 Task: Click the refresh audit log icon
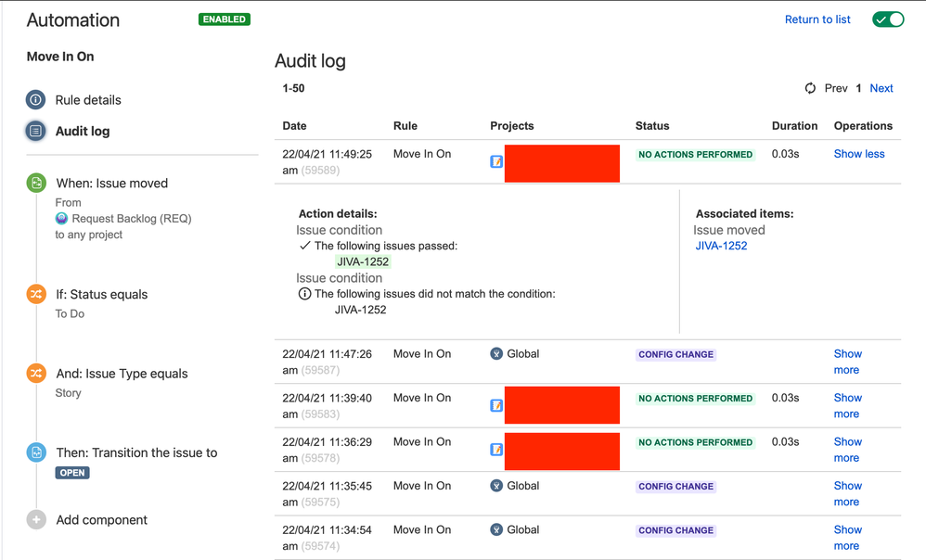pos(810,88)
